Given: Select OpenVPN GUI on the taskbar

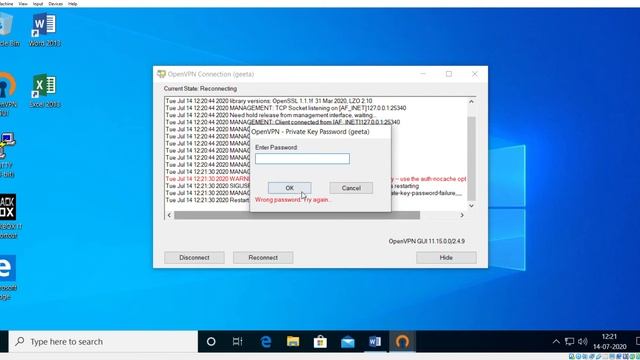Looking at the screenshot, I should pos(402,342).
